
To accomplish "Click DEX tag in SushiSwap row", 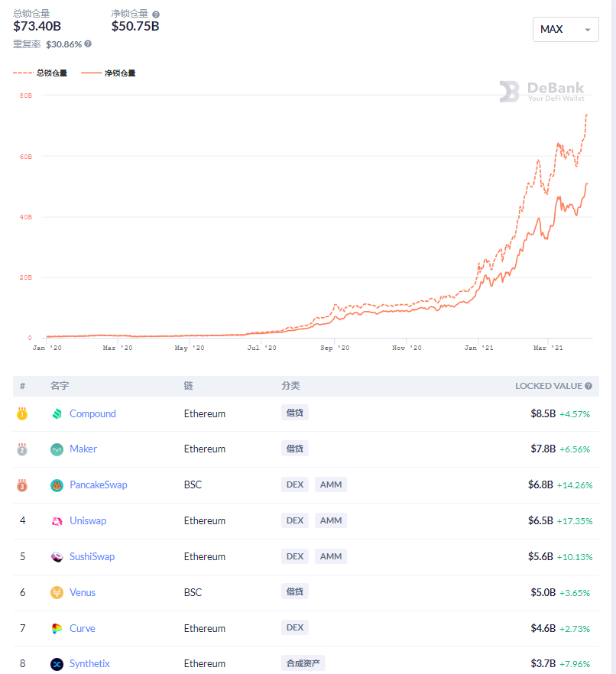I will tap(295, 556).
